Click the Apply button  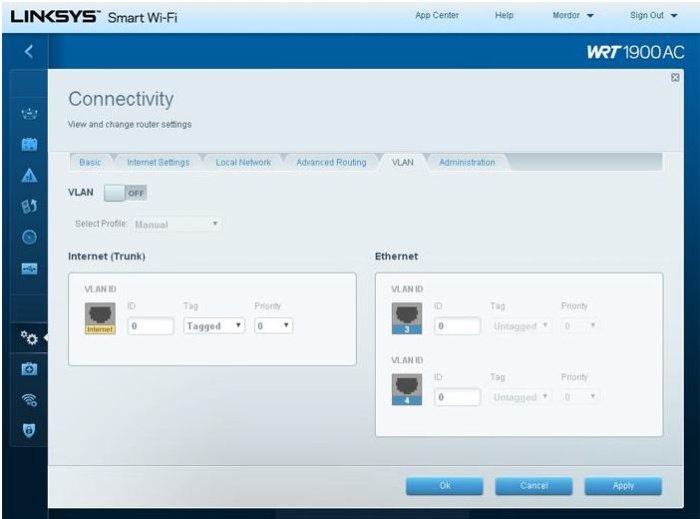pos(623,486)
